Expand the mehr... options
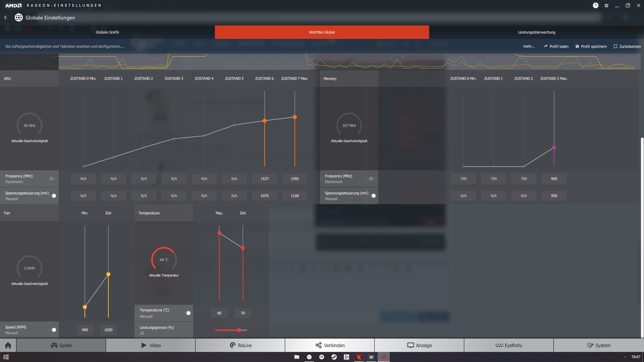This screenshot has height=362, width=644. click(x=529, y=46)
